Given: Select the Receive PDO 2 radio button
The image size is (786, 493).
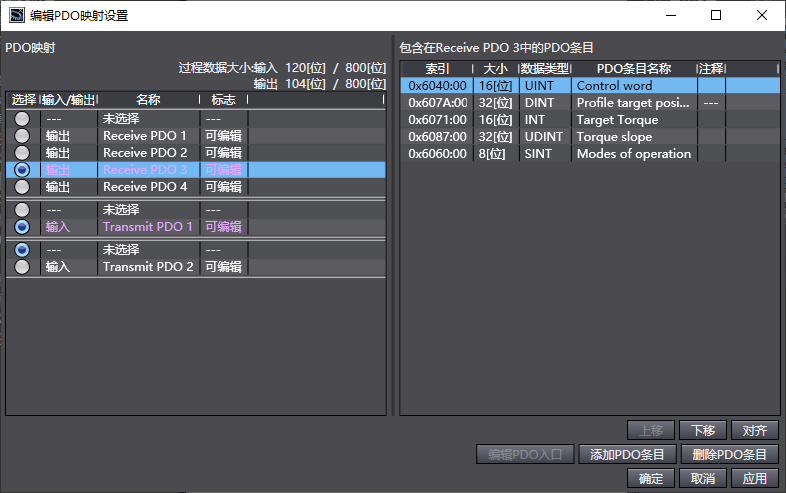Looking at the screenshot, I should tap(22, 153).
